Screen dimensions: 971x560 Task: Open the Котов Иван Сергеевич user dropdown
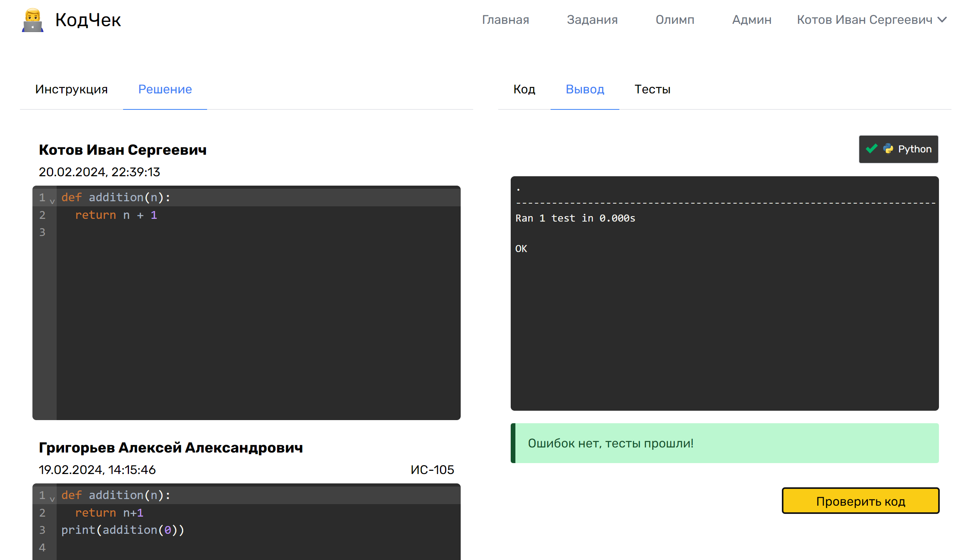[x=864, y=20]
